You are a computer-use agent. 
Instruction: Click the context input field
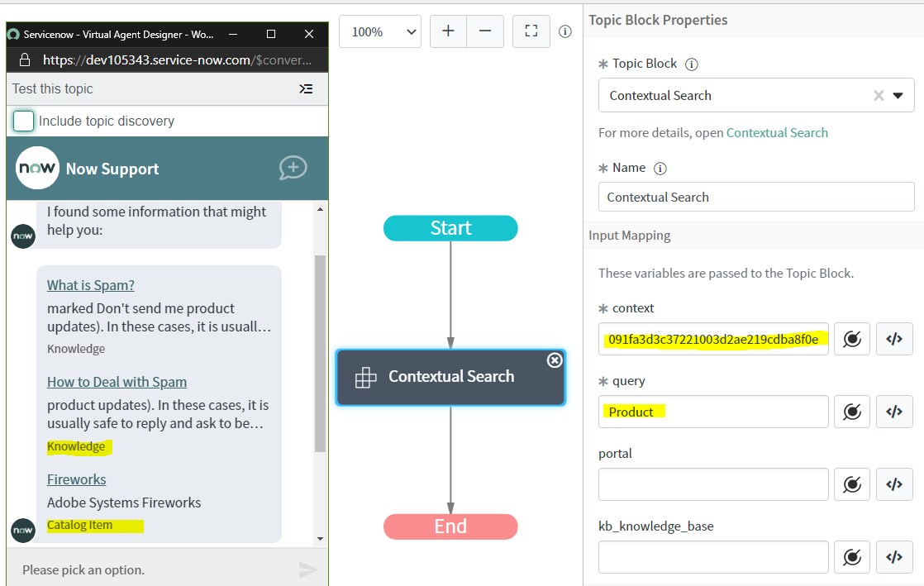pos(713,339)
